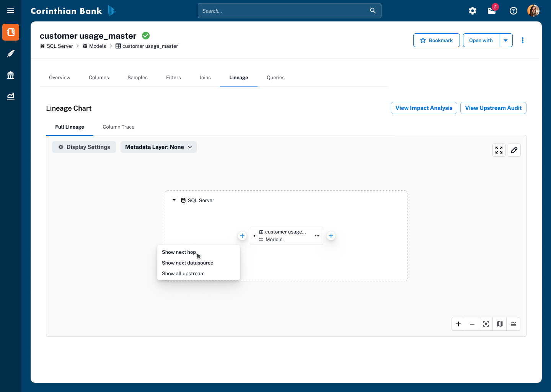
Task: Collapse the SQL Server group
Action: (174, 200)
